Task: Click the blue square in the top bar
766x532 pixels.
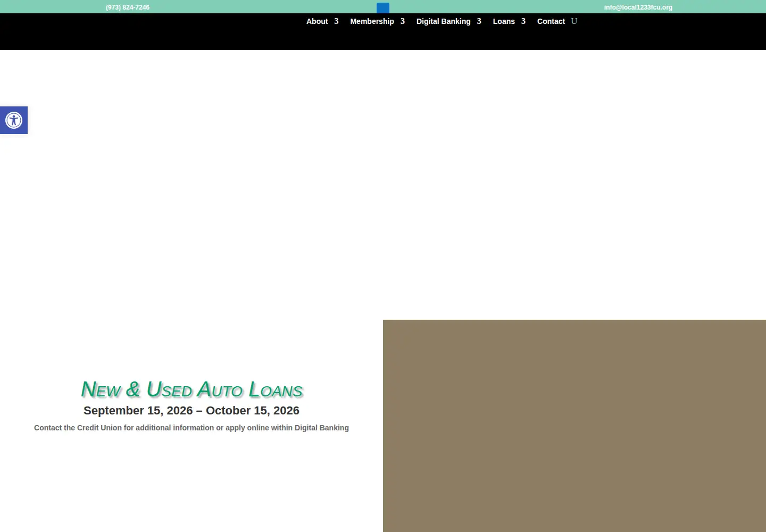Action: coord(383,7)
